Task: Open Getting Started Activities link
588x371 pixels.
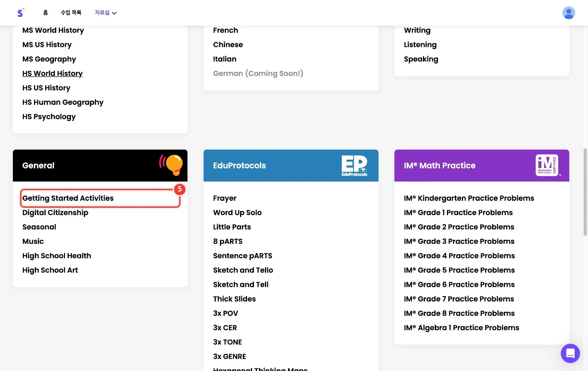Action: click(68, 198)
